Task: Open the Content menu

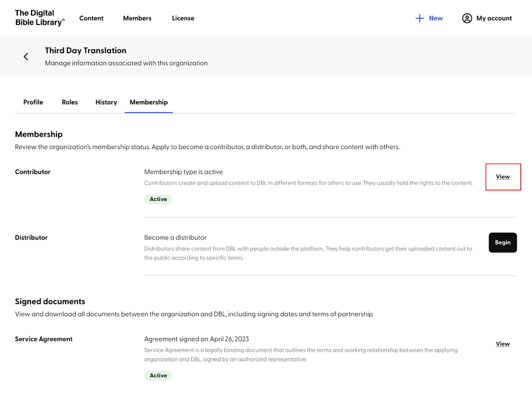Action: click(91, 18)
